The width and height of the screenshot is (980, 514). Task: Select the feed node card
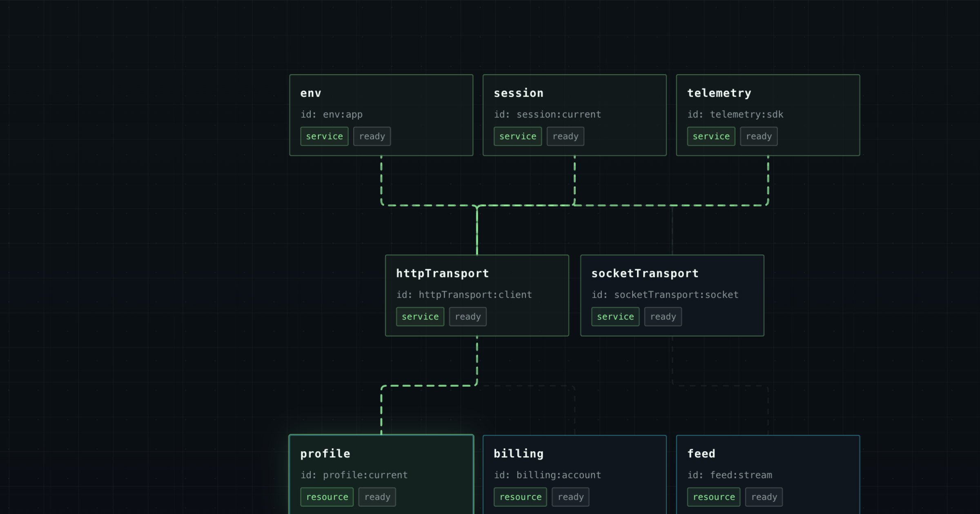pyautogui.click(x=768, y=474)
